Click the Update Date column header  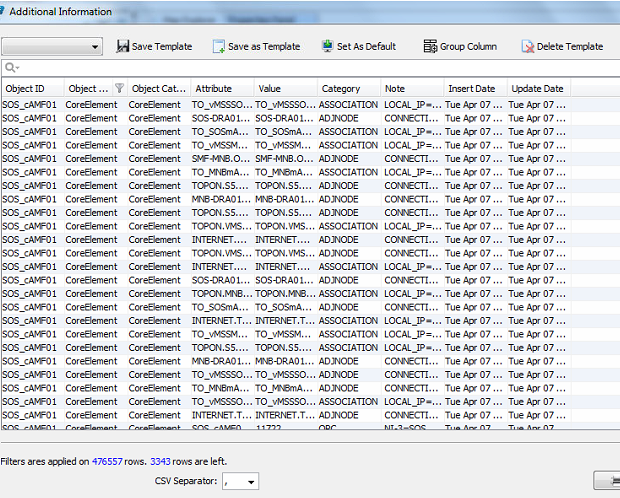pos(537,89)
